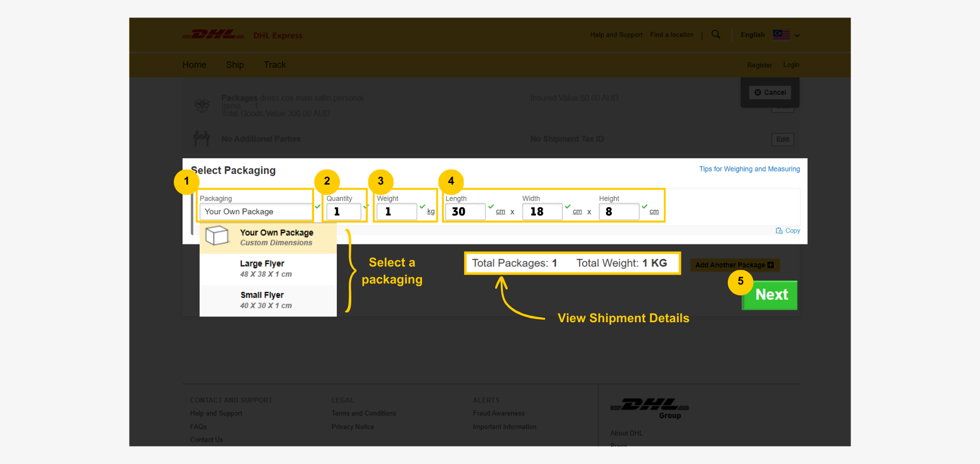Click Find a location link

click(x=672, y=35)
